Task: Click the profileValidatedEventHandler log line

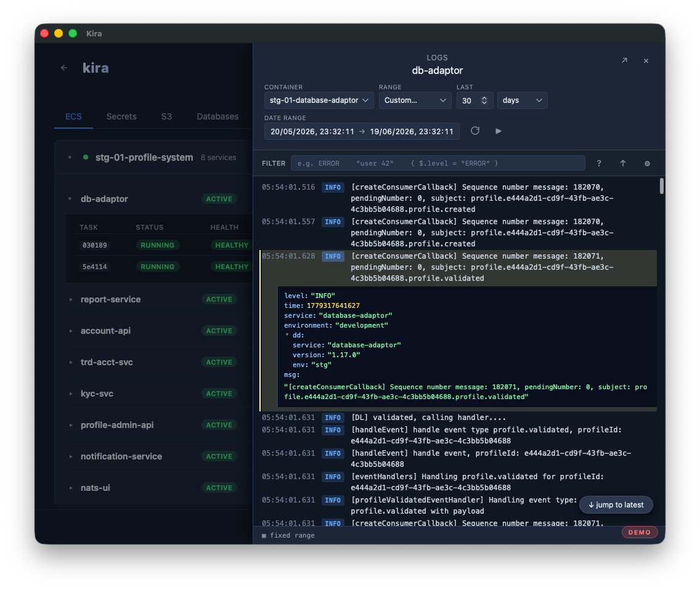Action: [458, 506]
